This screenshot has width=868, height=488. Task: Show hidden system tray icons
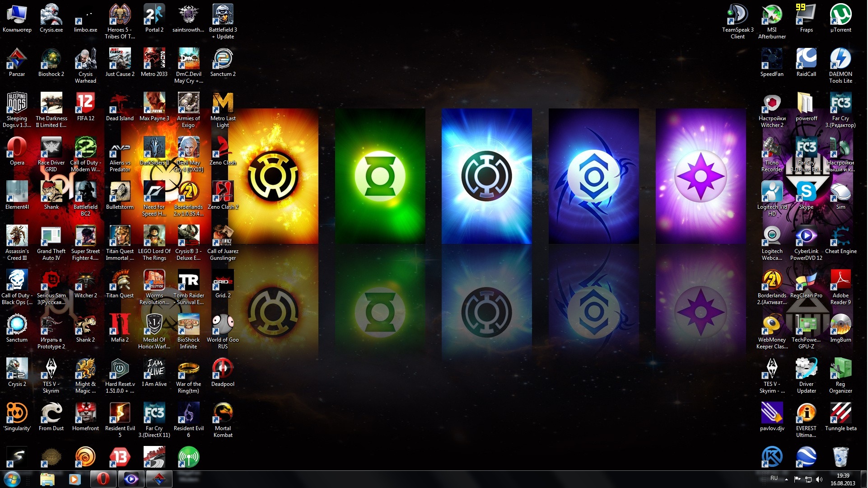click(x=786, y=479)
